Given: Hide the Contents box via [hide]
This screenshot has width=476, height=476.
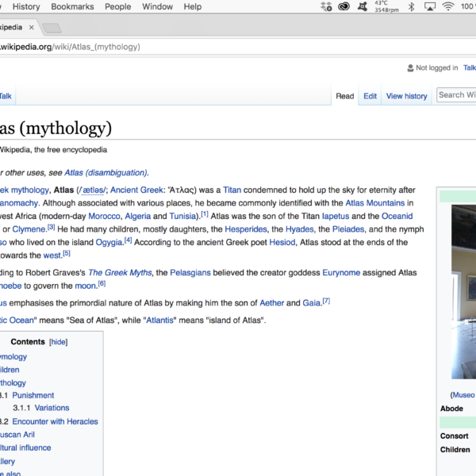Looking at the screenshot, I should coord(58,342).
